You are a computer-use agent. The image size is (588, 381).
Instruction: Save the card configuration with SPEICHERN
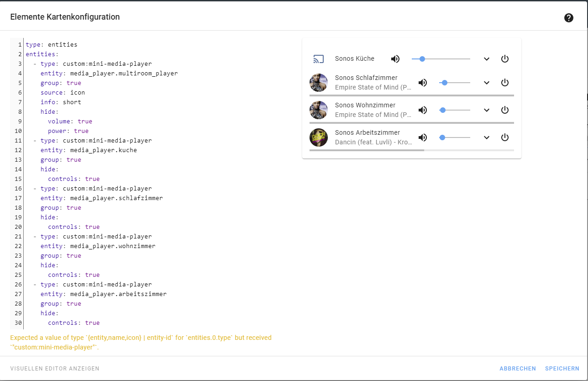pyautogui.click(x=562, y=368)
